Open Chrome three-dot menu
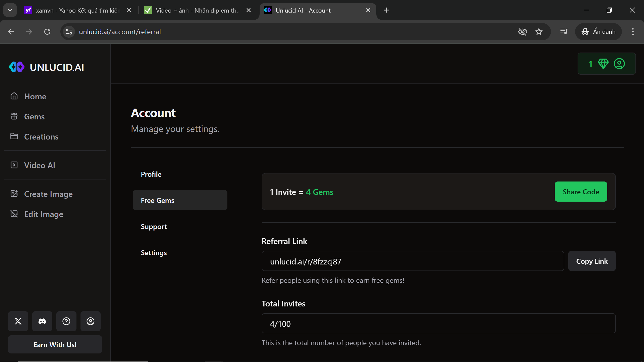Viewport: 644px width, 362px height. click(x=633, y=32)
